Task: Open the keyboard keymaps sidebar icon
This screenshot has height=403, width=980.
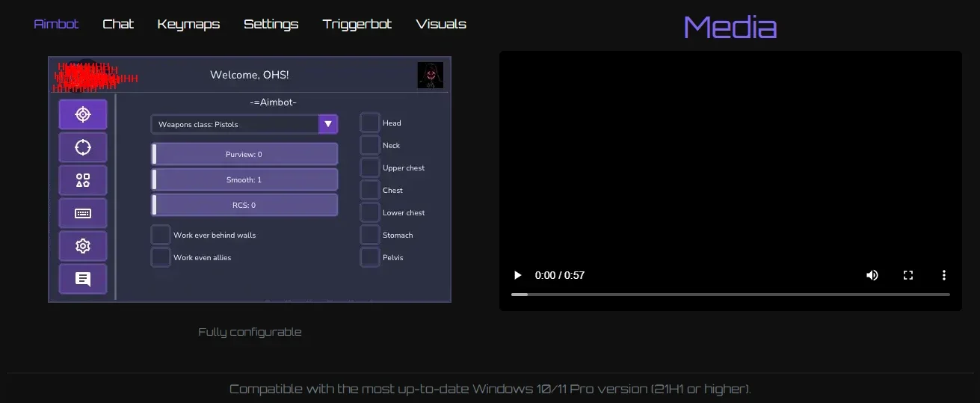Action: 83,213
